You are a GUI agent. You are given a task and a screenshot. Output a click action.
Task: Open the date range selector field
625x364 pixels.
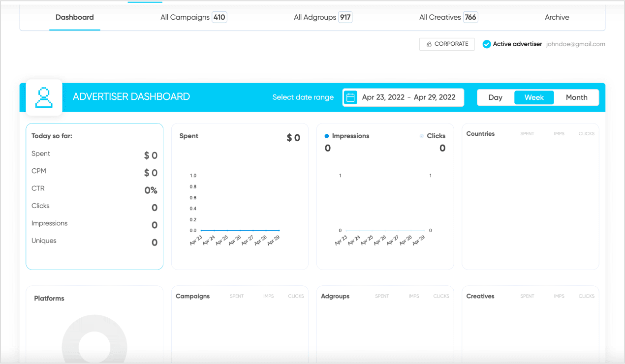408,97
